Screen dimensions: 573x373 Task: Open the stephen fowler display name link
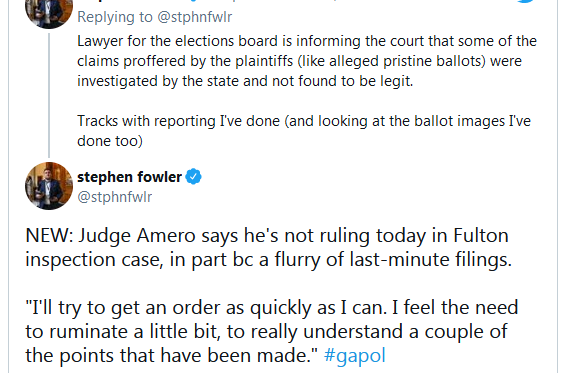[x=129, y=177]
